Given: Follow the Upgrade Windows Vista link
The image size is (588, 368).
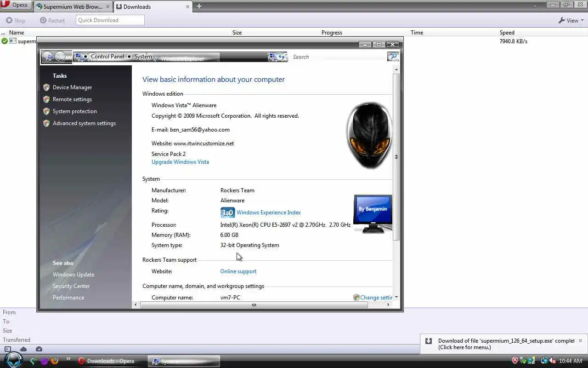Looking at the screenshot, I should (x=180, y=162).
